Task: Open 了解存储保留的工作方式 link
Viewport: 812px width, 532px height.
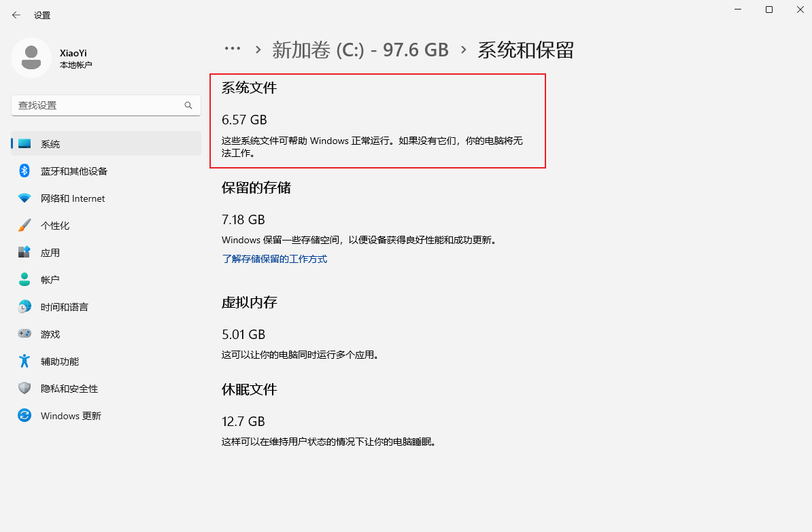Action: coord(274,259)
